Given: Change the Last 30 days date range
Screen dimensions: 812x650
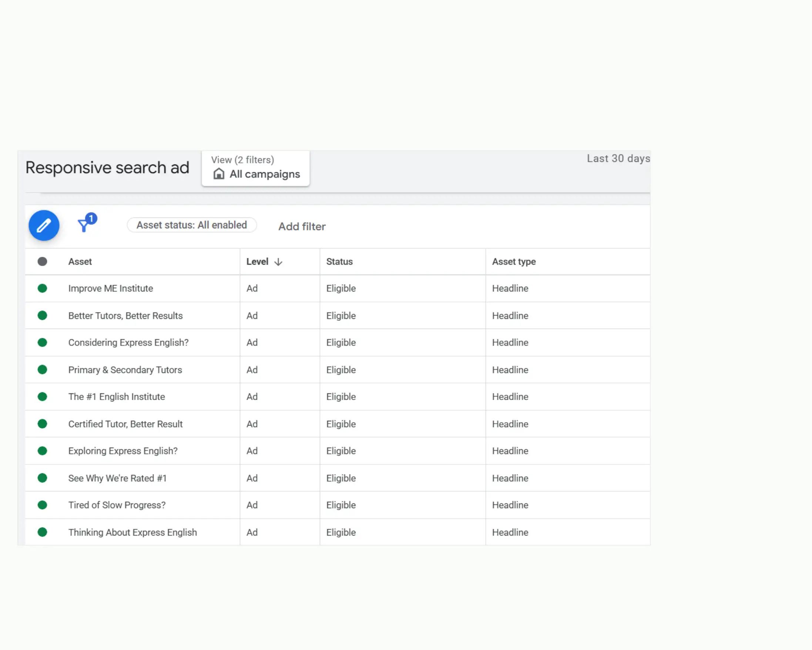Looking at the screenshot, I should (618, 159).
